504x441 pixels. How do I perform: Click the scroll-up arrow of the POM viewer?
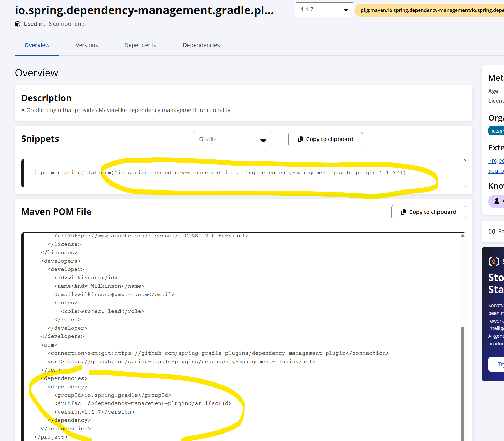click(x=462, y=236)
